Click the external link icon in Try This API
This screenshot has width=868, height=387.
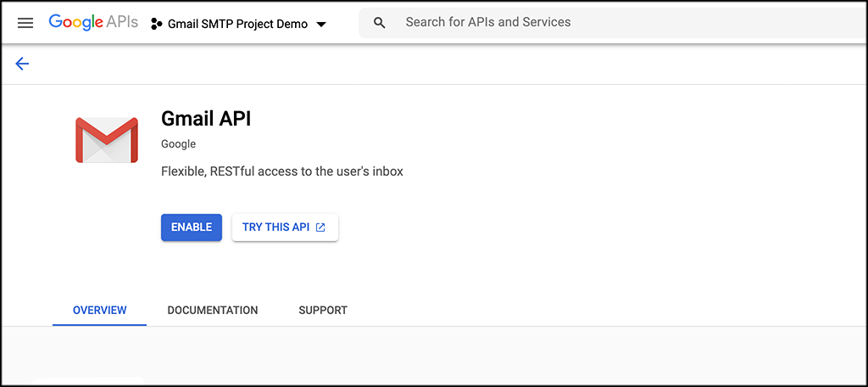coord(320,227)
